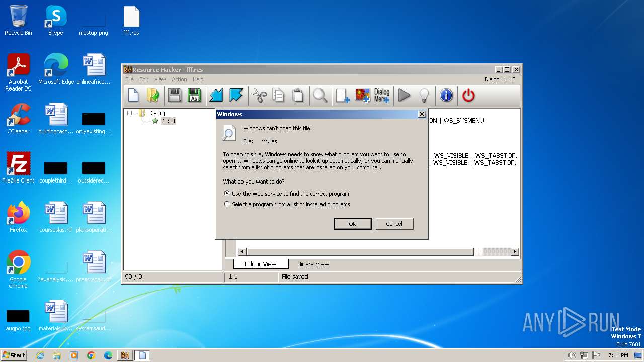Click the 90 / 0 status bar cell
Screen dimensions: 644x362
tap(173, 277)
